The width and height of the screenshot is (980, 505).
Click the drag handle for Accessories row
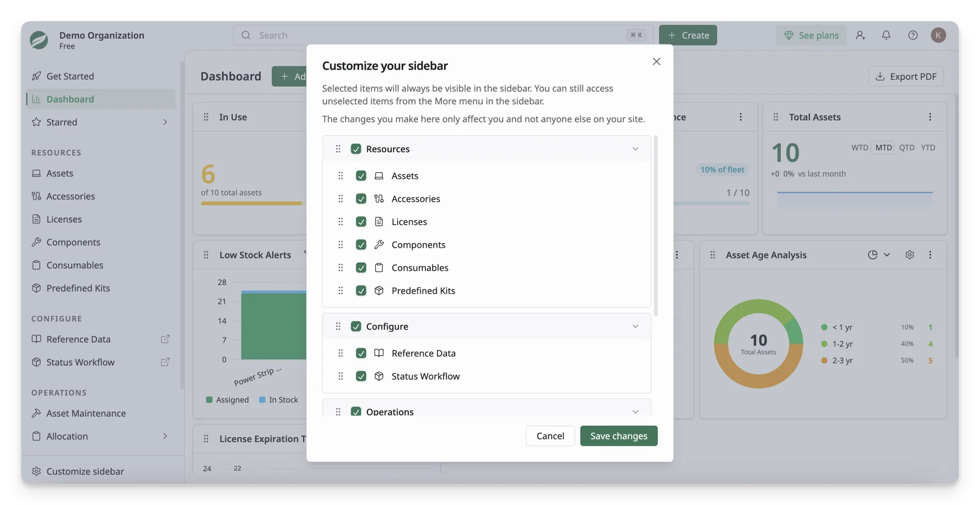pyautogui.click(x=340, y=199)
